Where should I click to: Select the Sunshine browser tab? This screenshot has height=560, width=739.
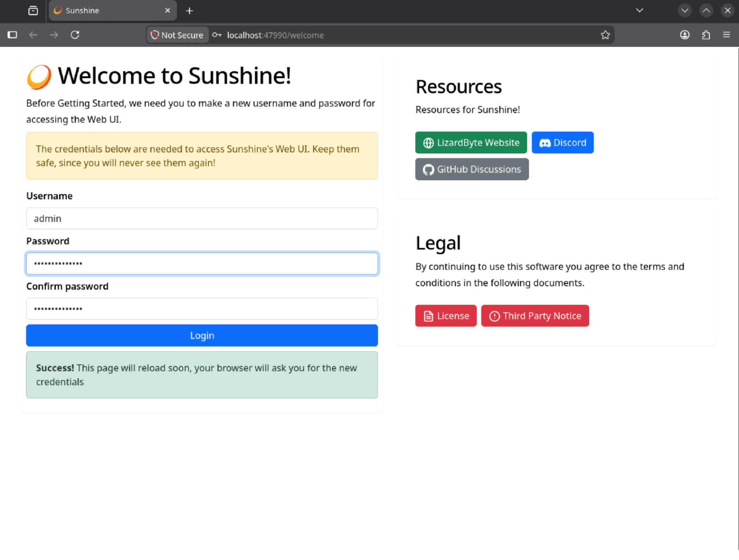112,10
